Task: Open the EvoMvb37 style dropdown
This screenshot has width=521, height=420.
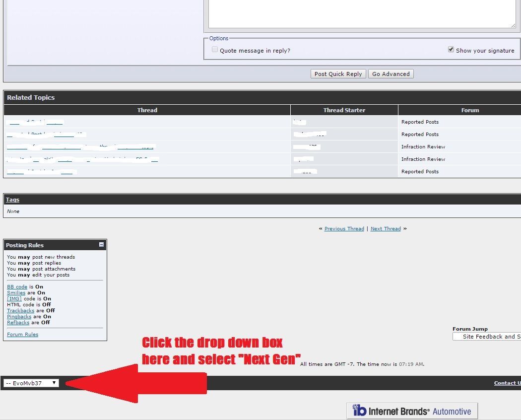Action: (x=31, y=383)
